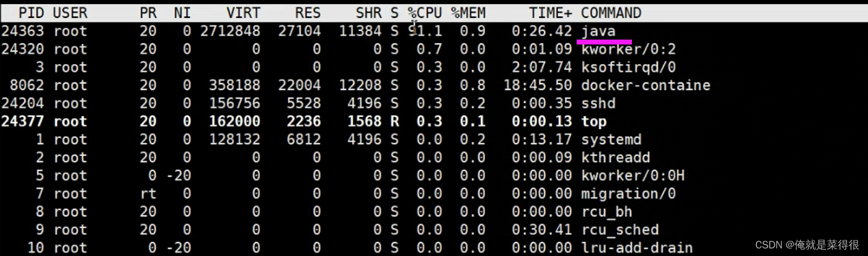The height and width of the screenshot is (256, 868).
Task: Click VIRT value 162000
Action: (234, 121)
